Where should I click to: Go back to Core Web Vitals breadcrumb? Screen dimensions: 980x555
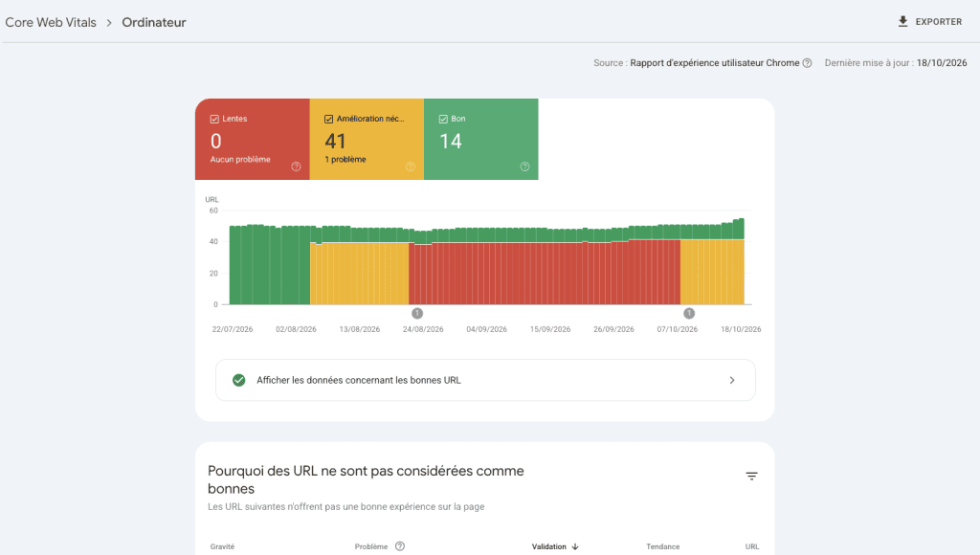point(51,23)
